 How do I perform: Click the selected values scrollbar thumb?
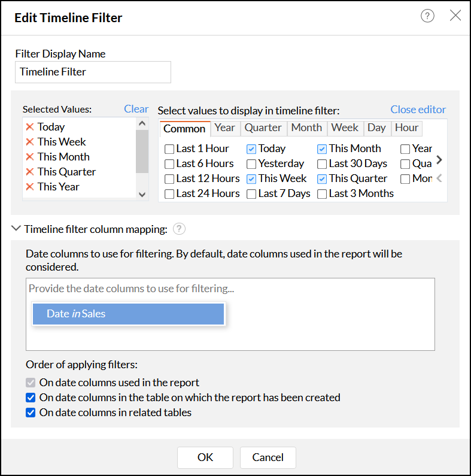click(142, 151)
